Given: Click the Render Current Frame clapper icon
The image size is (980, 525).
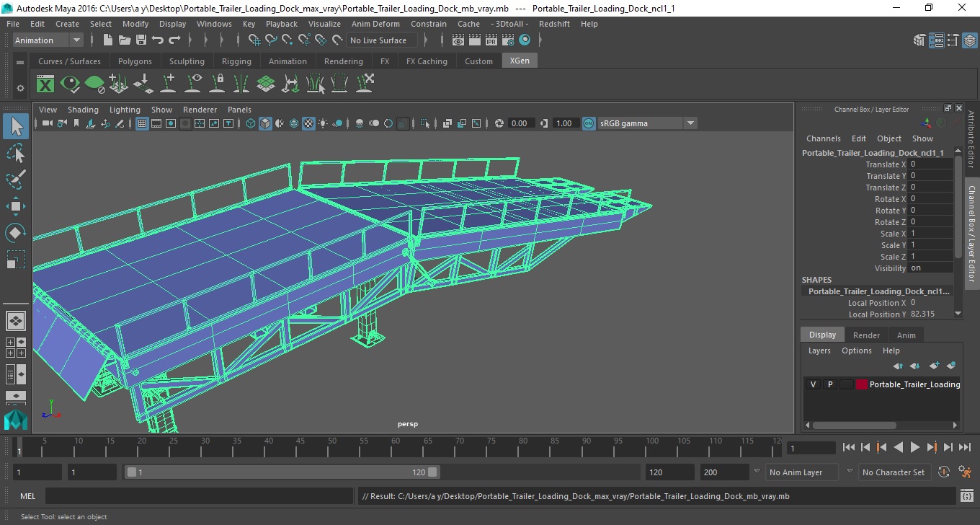Looking at the screenshot, I should (x=475, y=40).
